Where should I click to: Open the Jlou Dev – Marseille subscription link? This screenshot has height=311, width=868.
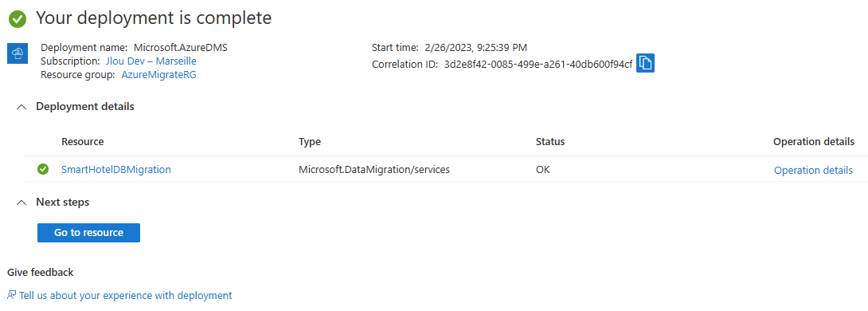[x=151, y=61]
